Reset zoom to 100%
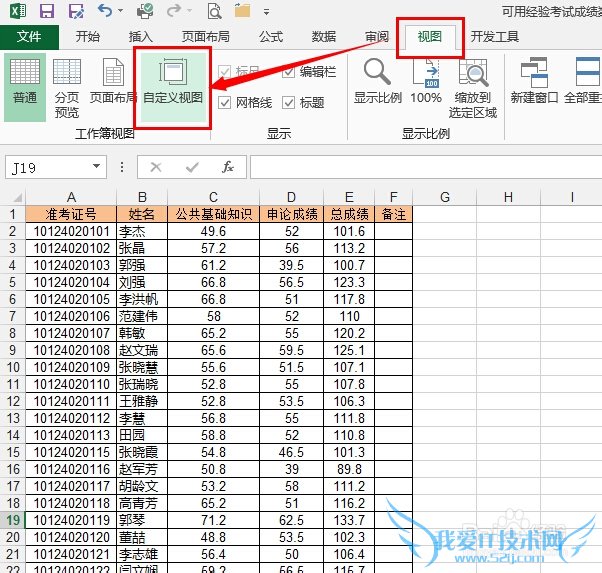This screenshot has height=573, width=602. coord(426,84)
